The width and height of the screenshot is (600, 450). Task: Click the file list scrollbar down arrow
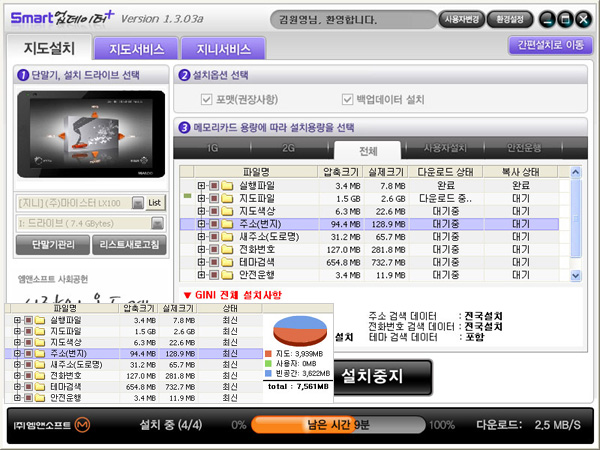coord(576,276)
